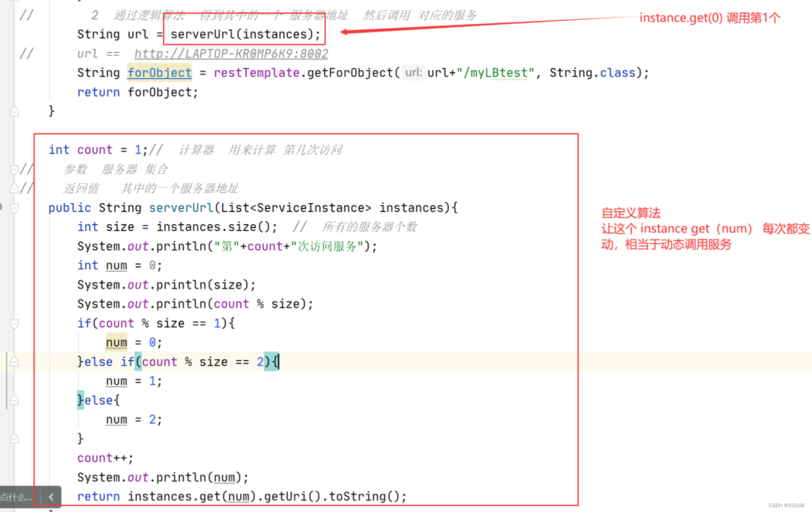Toggle comment fold marker beside 返回值 line

pyautogui.click(x=15, y=188)
